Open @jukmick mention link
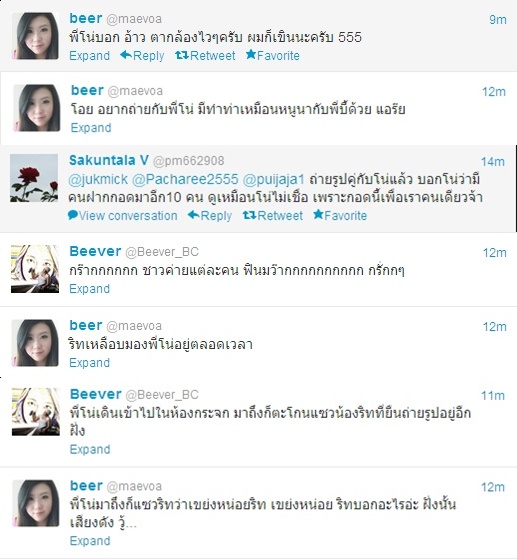The width and height of the screenshot is (517, 560). coord(98,179)
